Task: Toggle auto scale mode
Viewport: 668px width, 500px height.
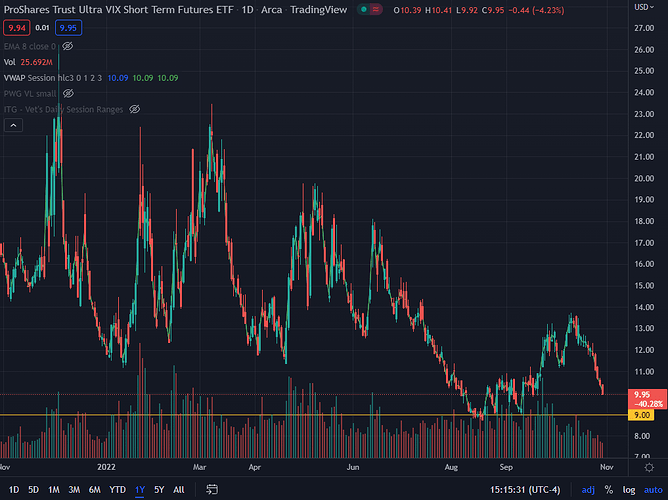Action: (653, 490)
